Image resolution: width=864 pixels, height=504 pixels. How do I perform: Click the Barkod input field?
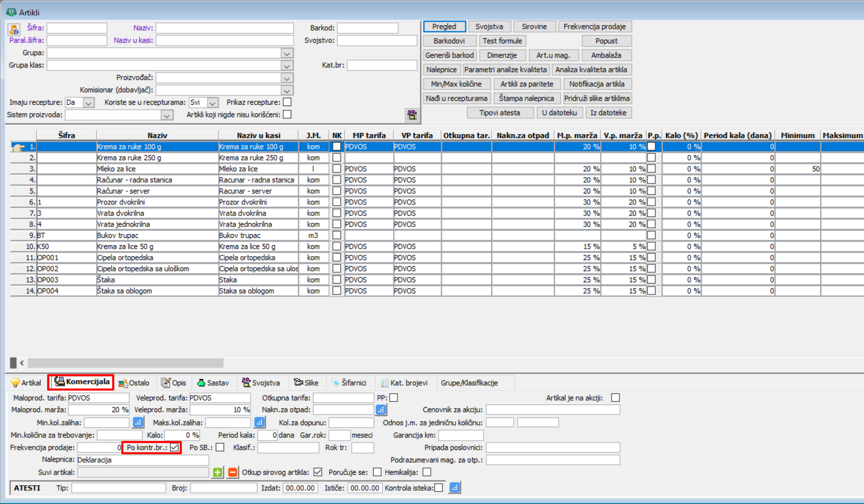[368, 28]
